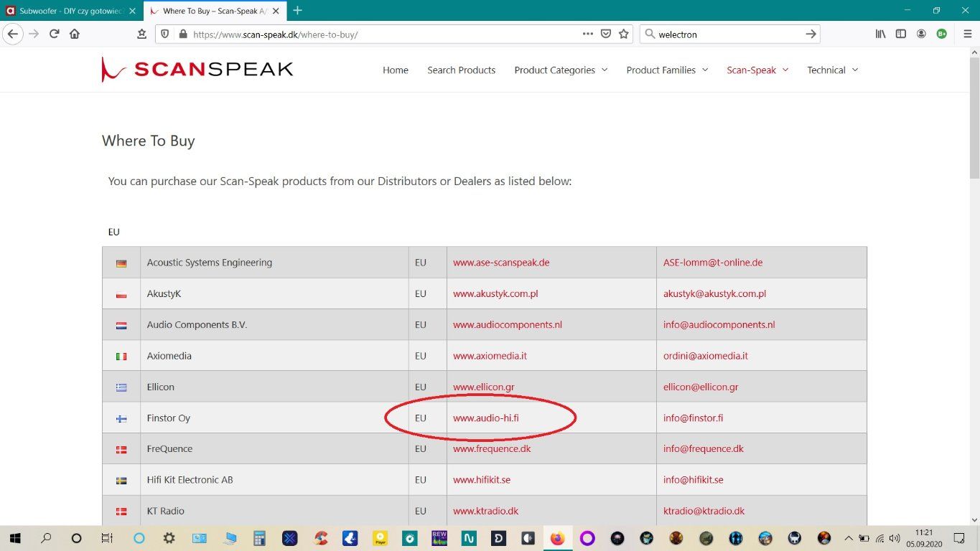Email info@frequence.dk
980x551 pixels.
coord(704,448)
